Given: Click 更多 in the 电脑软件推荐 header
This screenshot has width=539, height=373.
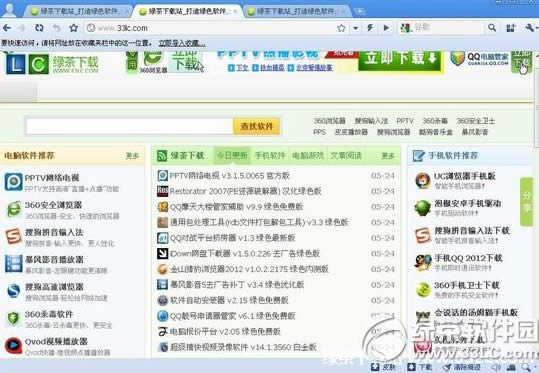Looking at the screenshot, I should (132, 156).
